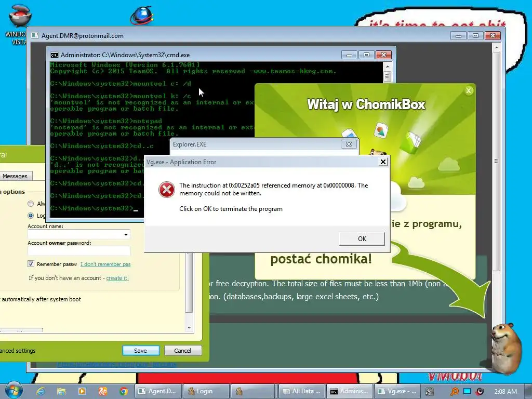Switch to the Vg.exe taskbar button

pos(397,391)
